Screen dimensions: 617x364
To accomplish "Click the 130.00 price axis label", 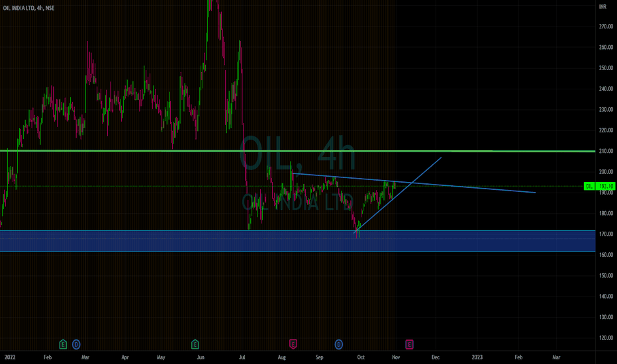I will 606,317.
